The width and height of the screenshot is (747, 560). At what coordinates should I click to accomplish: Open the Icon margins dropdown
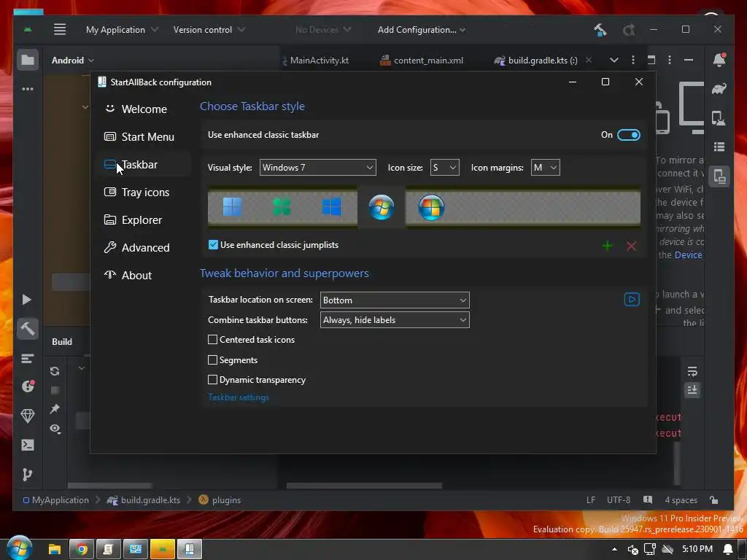tap(546, 168)
